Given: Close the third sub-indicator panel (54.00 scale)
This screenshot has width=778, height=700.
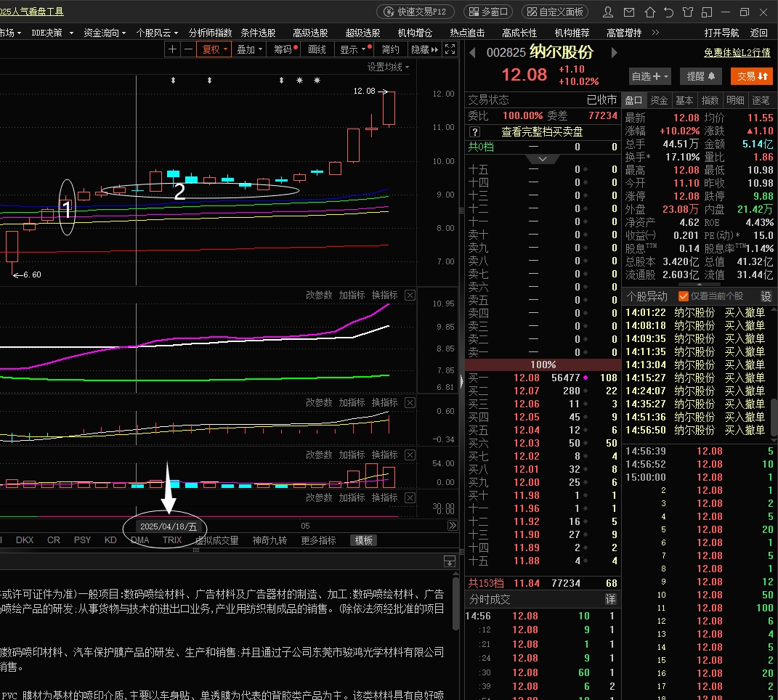Looking at the screenshot, I should [410, 455].
